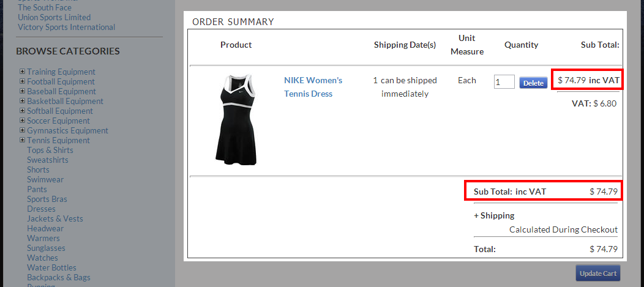Click the Calculated During Checkout text
This screenshot has height=287, width=644.
[x=563, y=229]
